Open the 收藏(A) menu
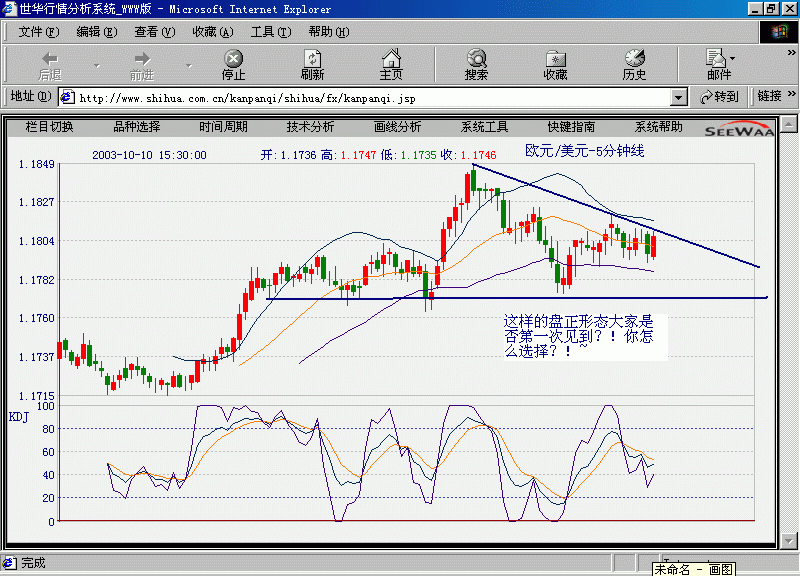The image size is (800, 576). pos(213,32)
